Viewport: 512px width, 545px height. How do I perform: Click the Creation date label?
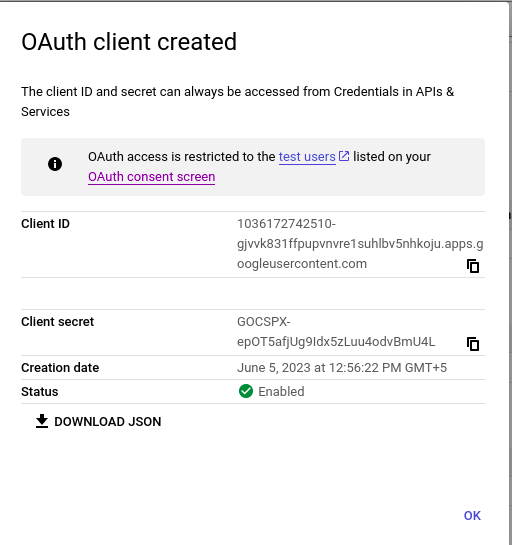60,368
